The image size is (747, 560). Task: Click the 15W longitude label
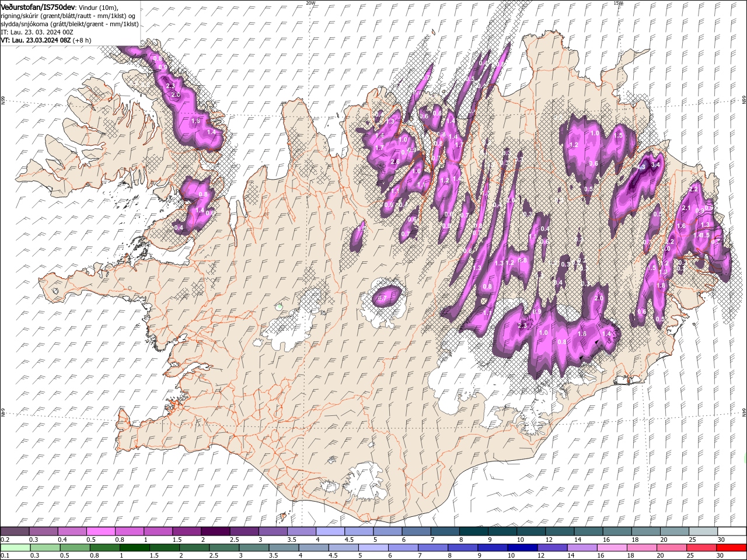pos(618,3)
